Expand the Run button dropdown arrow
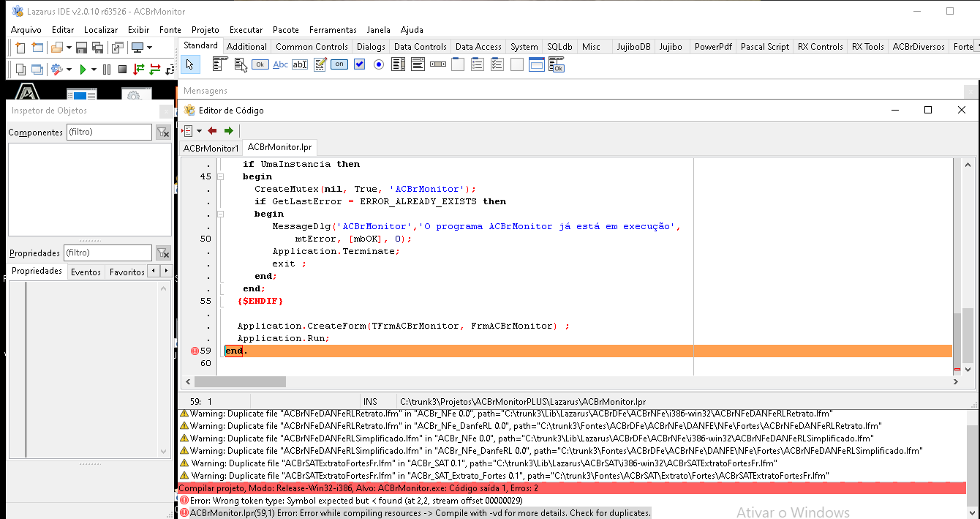 click(x=94, y=70)
